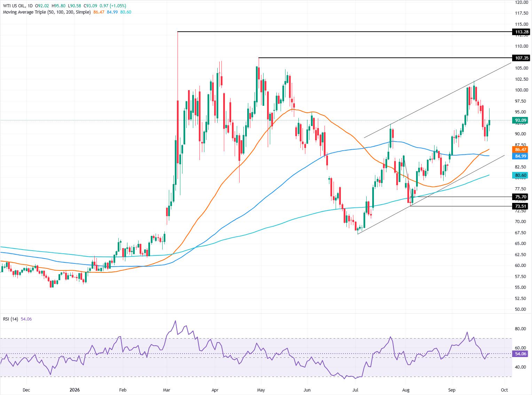Click the black 75.70 price tag

(521, 197)
